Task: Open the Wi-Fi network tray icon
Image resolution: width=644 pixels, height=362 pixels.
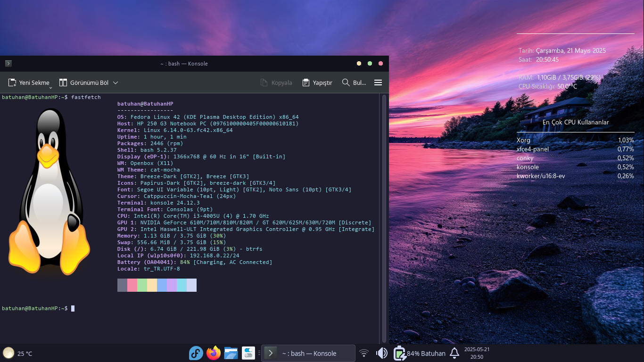Action: coord(363,353)
